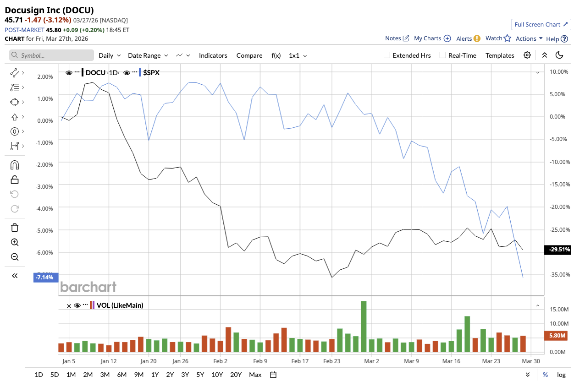585x392 pixels.
Task: Select the circled number annotation tool
Action: click(x=15, y=131)
